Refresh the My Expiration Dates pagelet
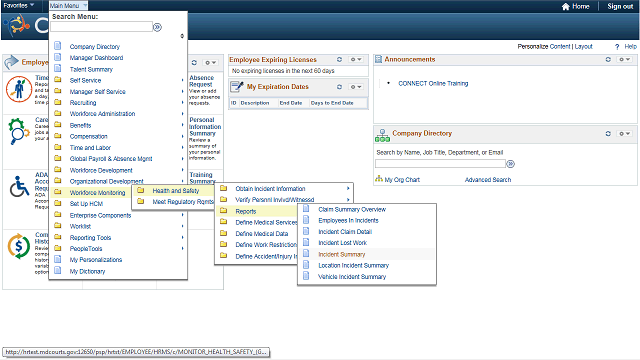The image size is (640, 360). click(339, 87)
